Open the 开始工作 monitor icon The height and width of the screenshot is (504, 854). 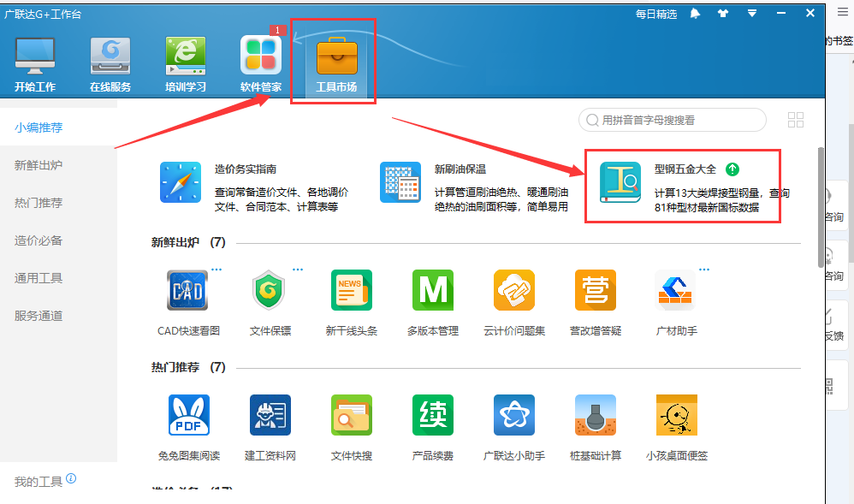click(35, 56)
